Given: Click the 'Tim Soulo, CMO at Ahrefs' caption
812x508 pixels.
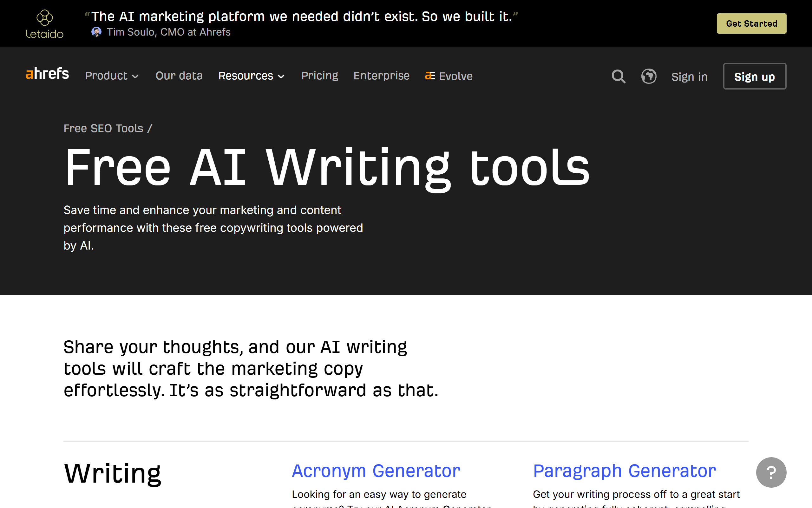Looking at the screenshot, I should pyautogui.click(x=168, y=32).
